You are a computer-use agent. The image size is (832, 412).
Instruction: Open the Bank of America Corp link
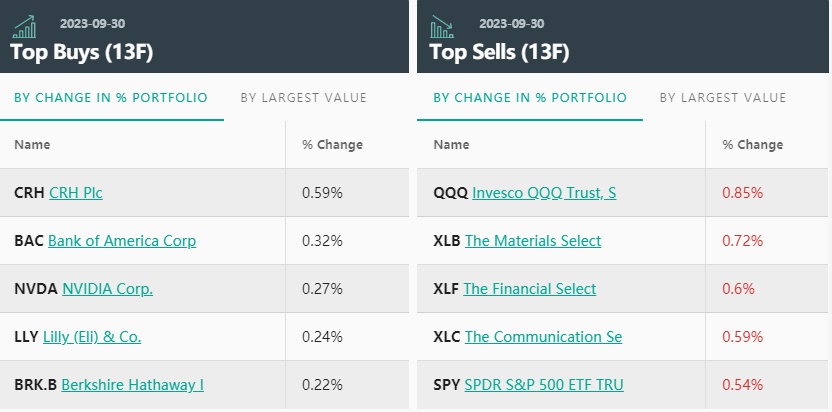point(122,241)
